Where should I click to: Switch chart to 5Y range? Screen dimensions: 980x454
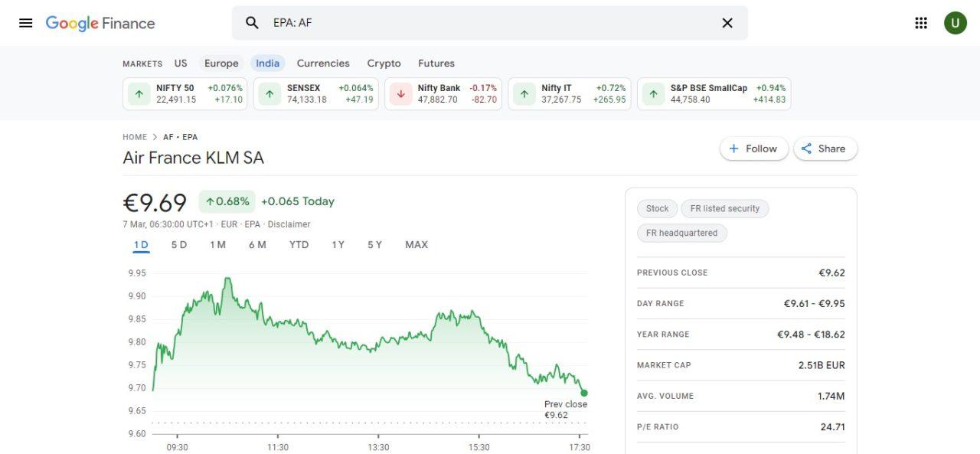374,245
